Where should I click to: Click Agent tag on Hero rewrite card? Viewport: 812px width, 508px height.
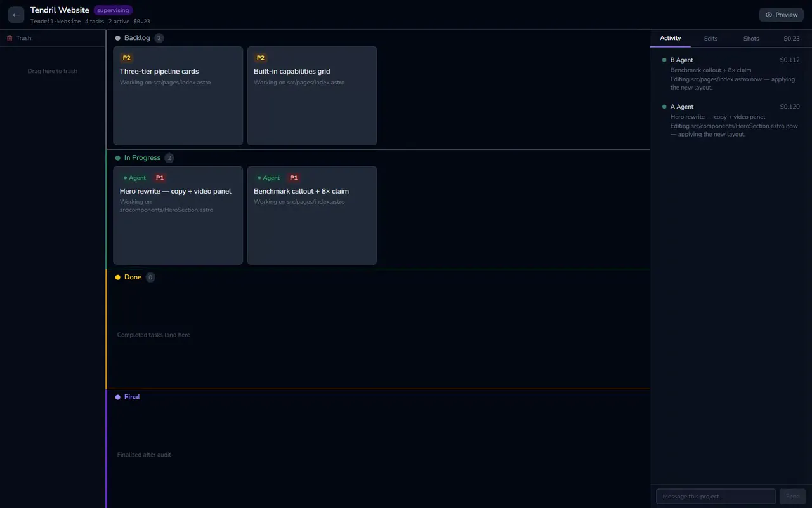(x=134, y=178)
